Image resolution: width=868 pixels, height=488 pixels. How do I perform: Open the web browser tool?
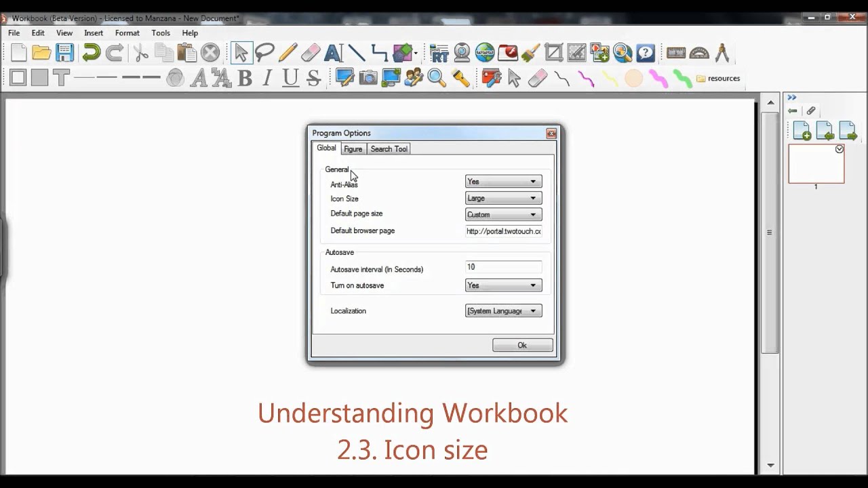(x=485, y=52)
